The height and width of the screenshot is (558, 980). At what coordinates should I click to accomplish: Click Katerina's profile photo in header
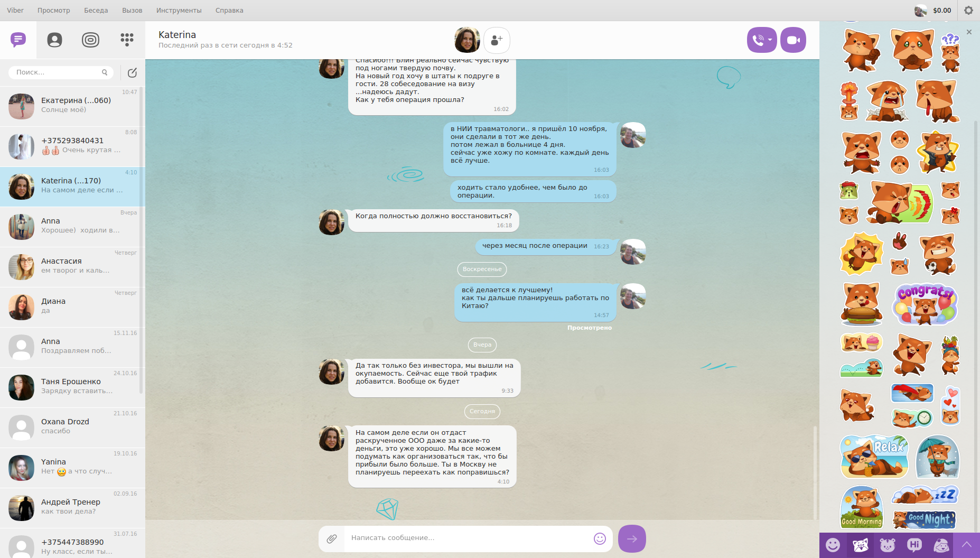tap(467, 40)
